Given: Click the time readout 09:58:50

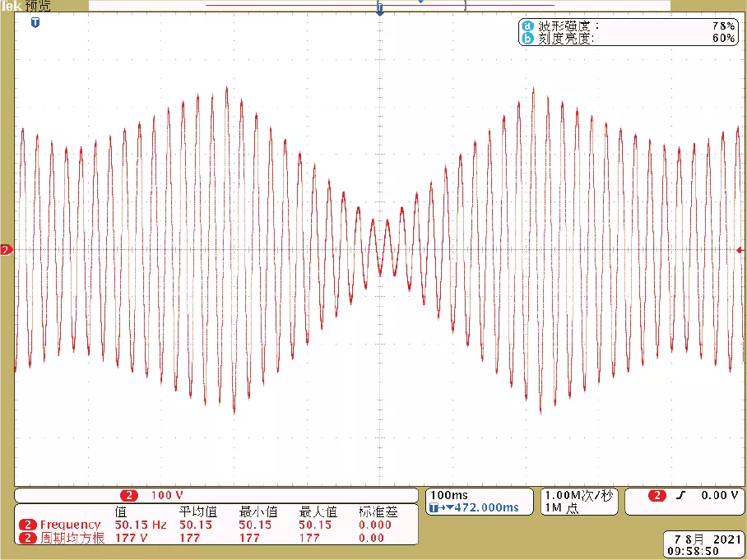Looking at the screenshot, I should click(x=694, y=552).
